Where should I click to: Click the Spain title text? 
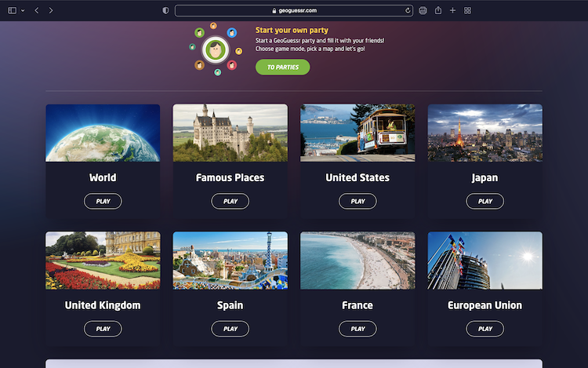[x=230, y=305]
